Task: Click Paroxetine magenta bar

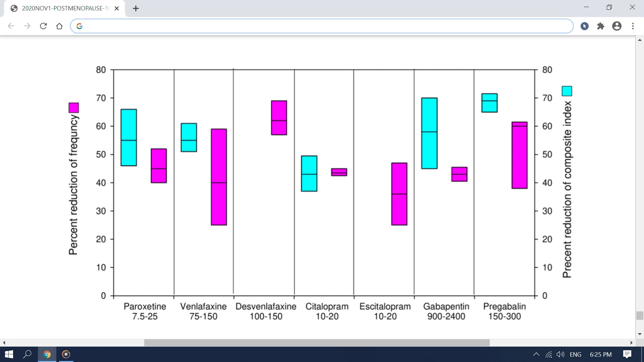Action: (x=159, y=166)
